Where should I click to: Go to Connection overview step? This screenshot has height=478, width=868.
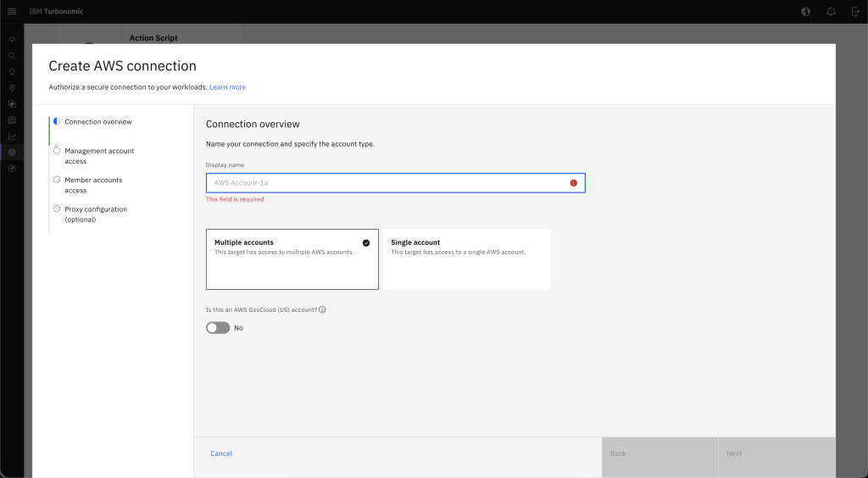pyautogui.click(x=98, y=122)
